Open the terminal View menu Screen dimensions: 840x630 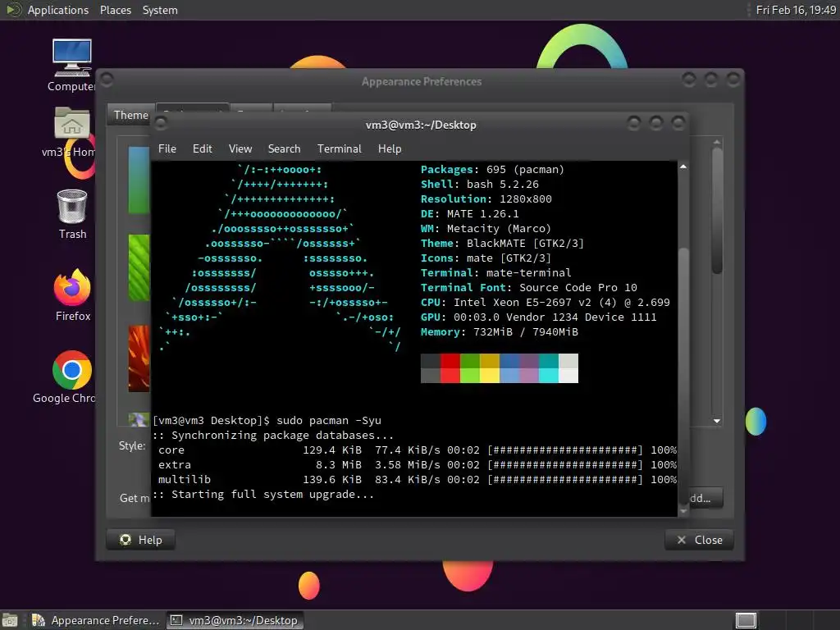pos(240,149)
